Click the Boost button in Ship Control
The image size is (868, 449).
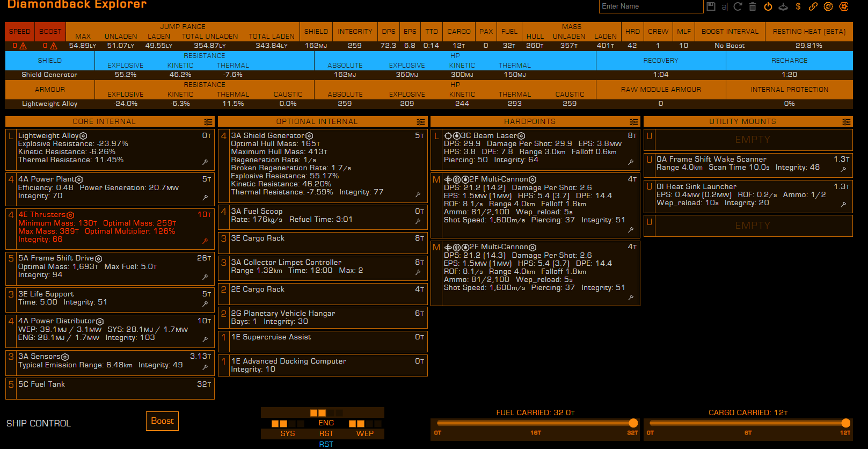(162, 421)
